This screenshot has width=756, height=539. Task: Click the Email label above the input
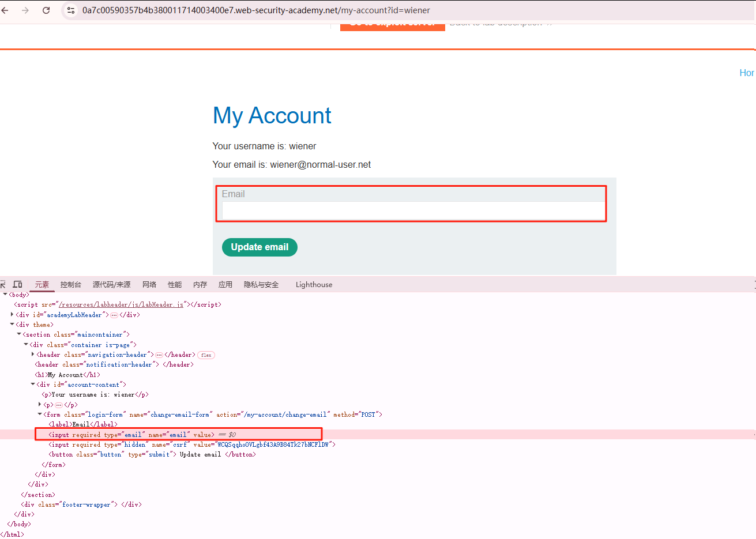tap(233, 194)
